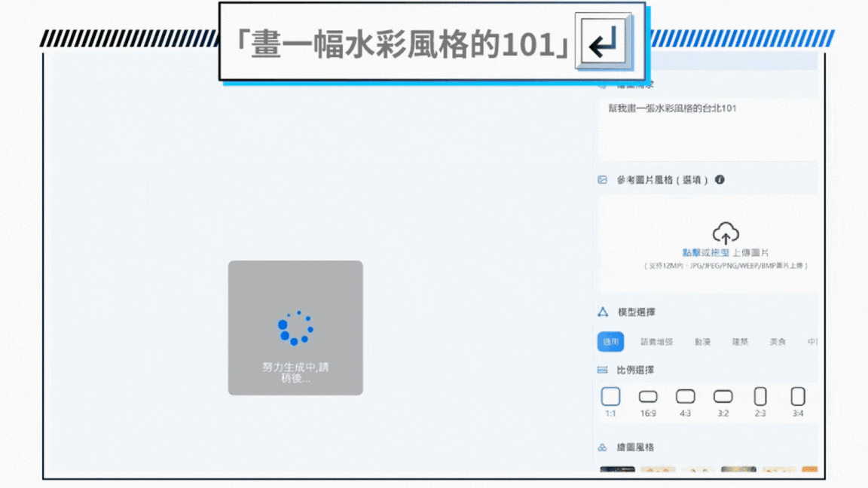Switch to the 通用 model tab

[x=610, y=342]
